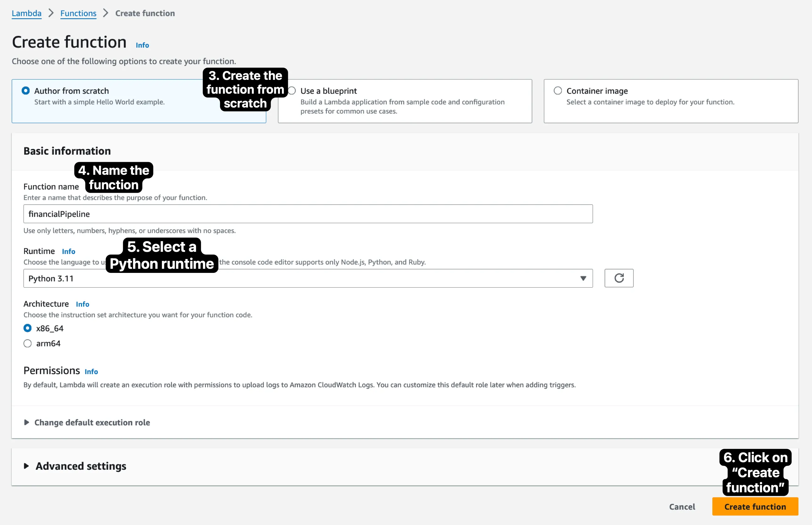The height and width of the screenshot is (525, 812).
Task: Click the Advanced settings disclosure triangle
Action: tap(26, 466)
